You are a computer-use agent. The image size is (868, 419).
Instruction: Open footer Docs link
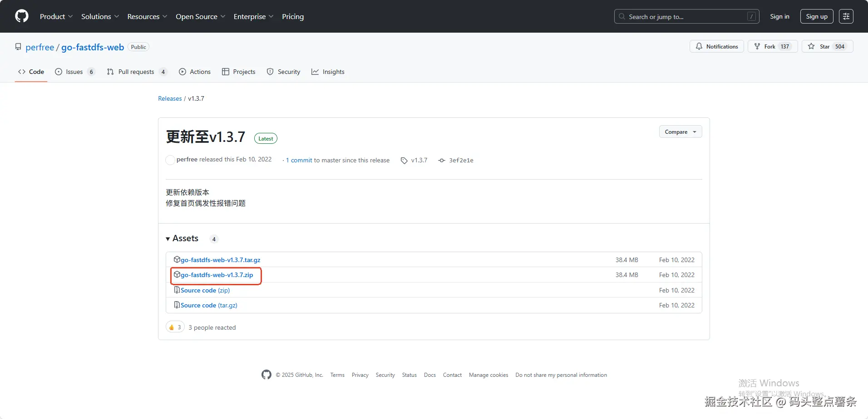tap(430, 375)
